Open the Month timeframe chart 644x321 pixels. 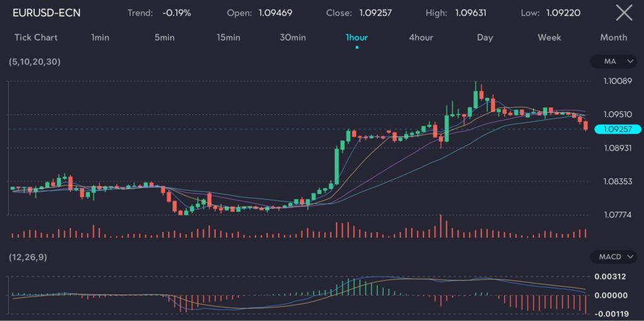(x=613, y=37)
